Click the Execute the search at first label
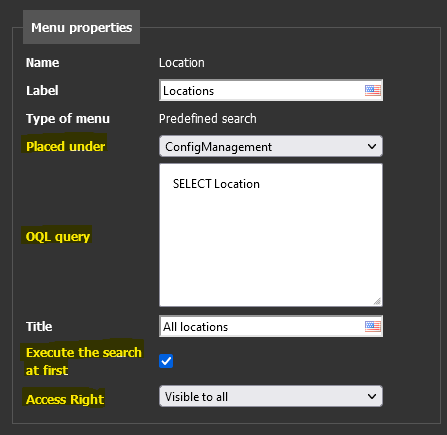Viewport: 447px width, 435px height. [x=83, y=361]
